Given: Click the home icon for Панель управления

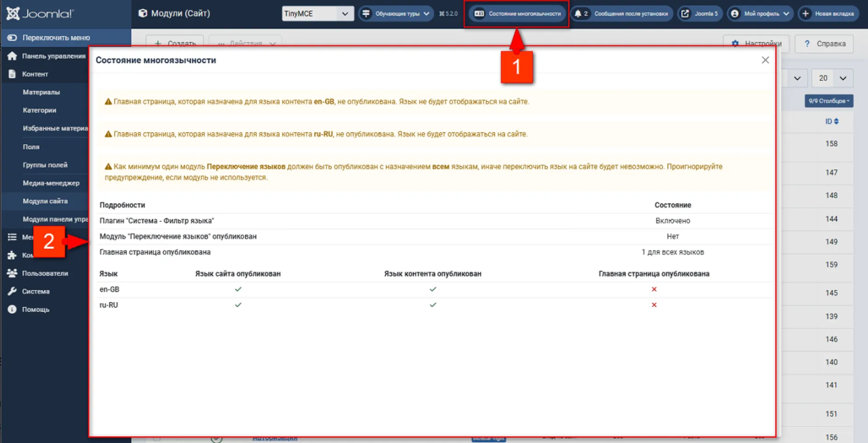Looking at the screenshot, I should (x=12, y=56).
